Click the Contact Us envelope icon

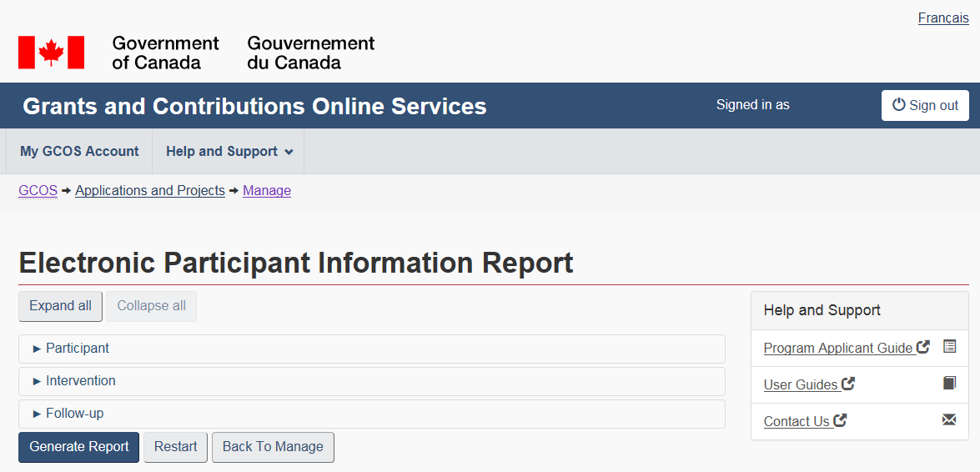tap(949, 420)
